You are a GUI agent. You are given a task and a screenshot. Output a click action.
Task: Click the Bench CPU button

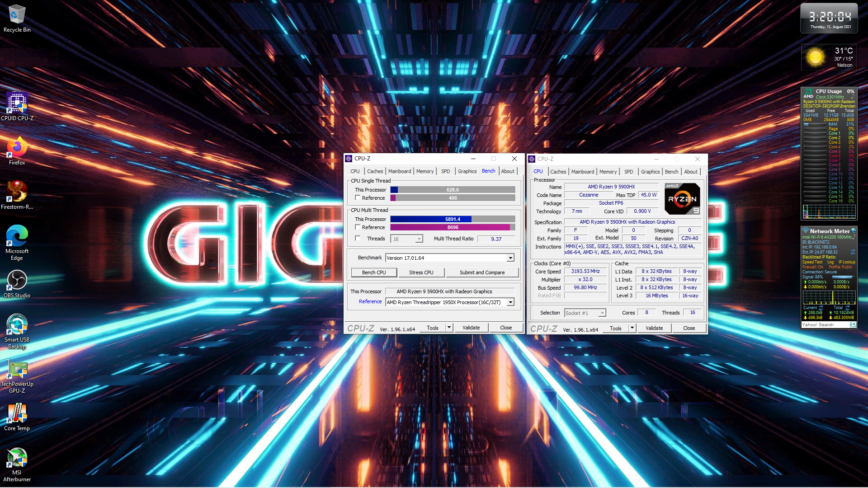point(374,272)
